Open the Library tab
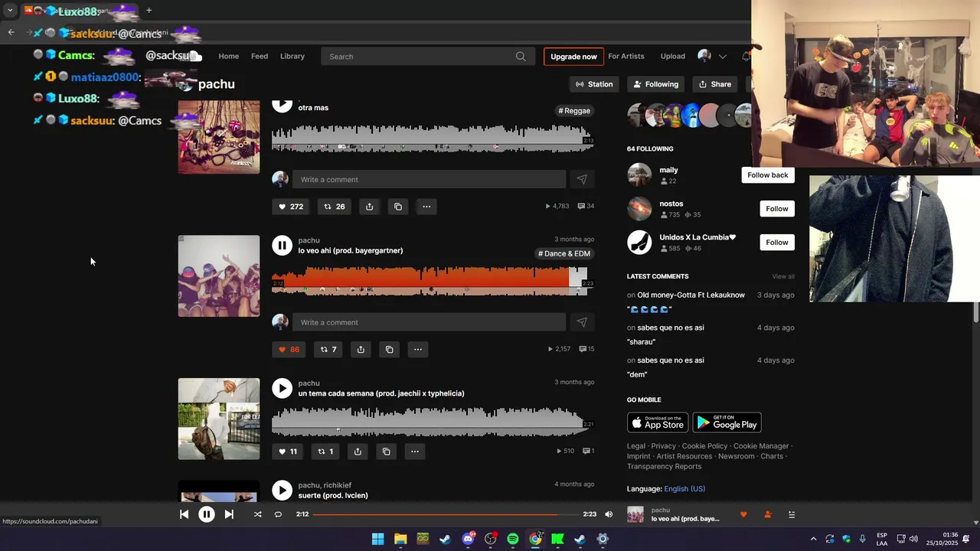 point(292,56)
